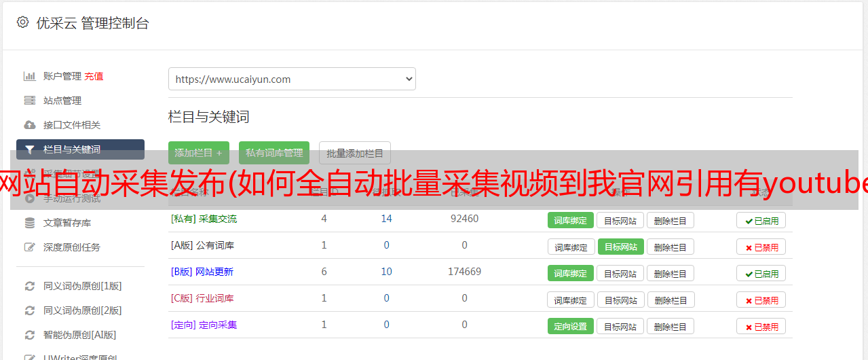Click the 添加栏目 + button
Image resolution: width=868 pixels, height=360 pixels.
(x=200, y=153)
